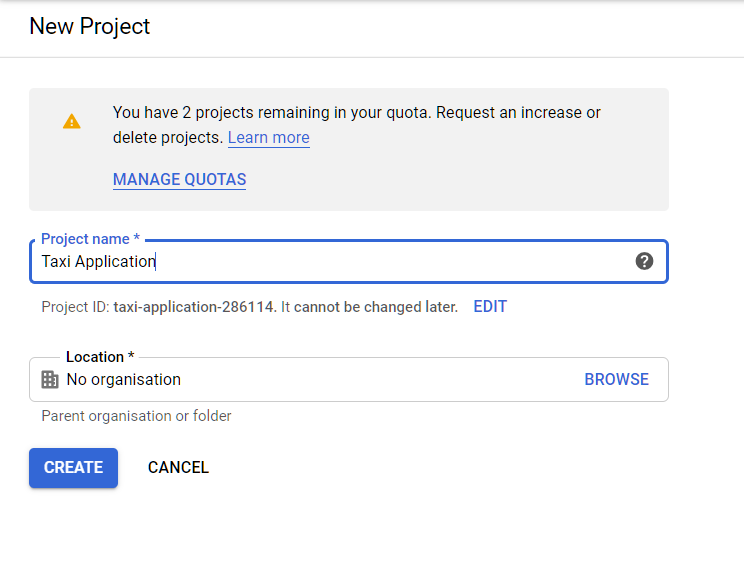Screen dimensions: 744x561
Task: Select the Location field showing No organisation
Action: click(349, 379)
